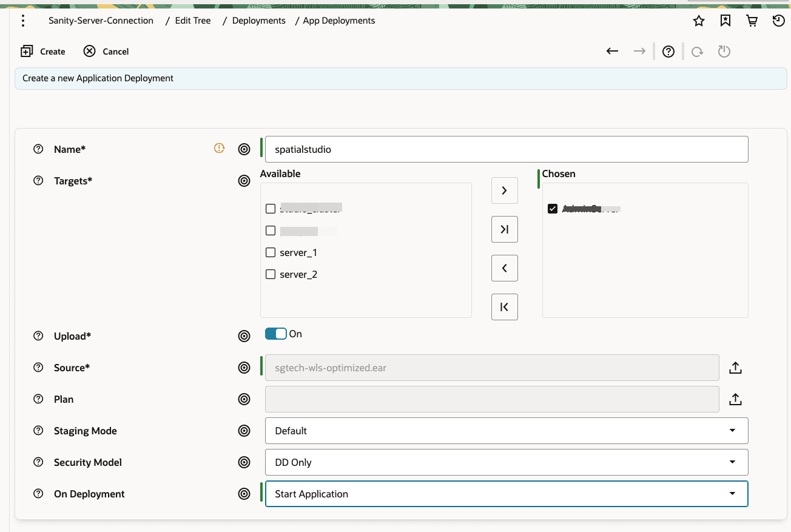Click the Cancel button

coord(106,52)
